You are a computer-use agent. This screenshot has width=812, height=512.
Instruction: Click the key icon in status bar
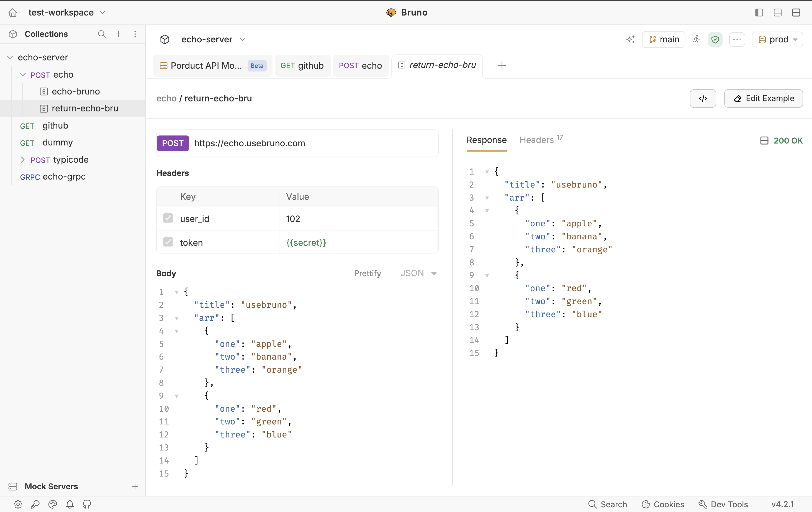point(35,504)
